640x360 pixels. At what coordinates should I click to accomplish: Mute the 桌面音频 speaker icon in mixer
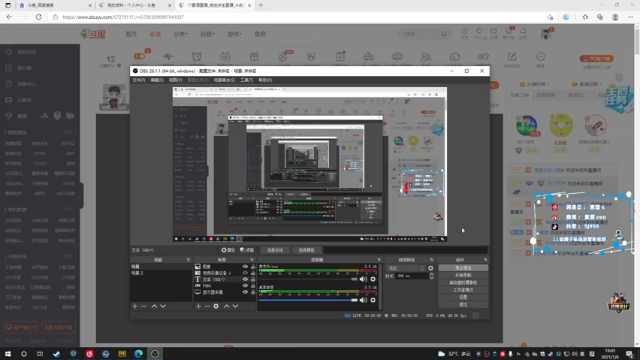tap(363, 300)
